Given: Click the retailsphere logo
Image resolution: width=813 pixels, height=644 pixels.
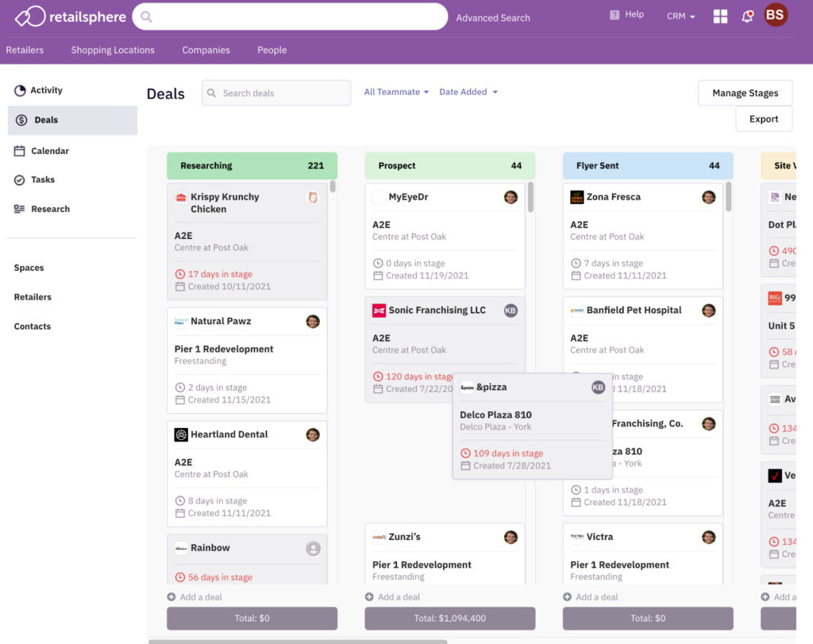Looking at the screenshot, I should coord(71,17).
